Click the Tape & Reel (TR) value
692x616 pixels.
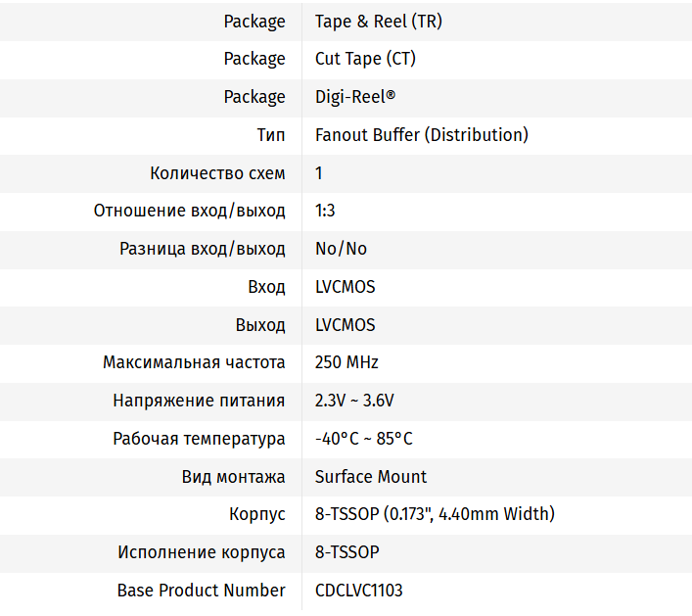[x=378, y=21]
